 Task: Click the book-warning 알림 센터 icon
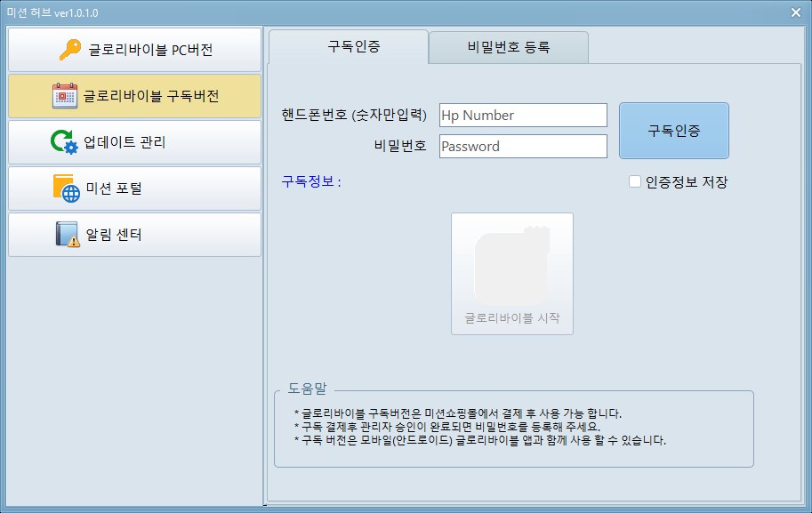[68, 235]
